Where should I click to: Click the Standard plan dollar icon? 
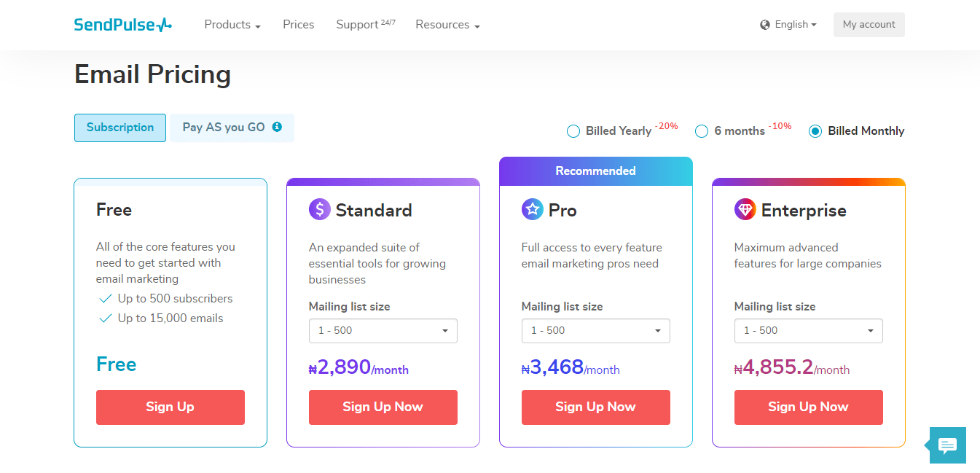click(319, 210)
